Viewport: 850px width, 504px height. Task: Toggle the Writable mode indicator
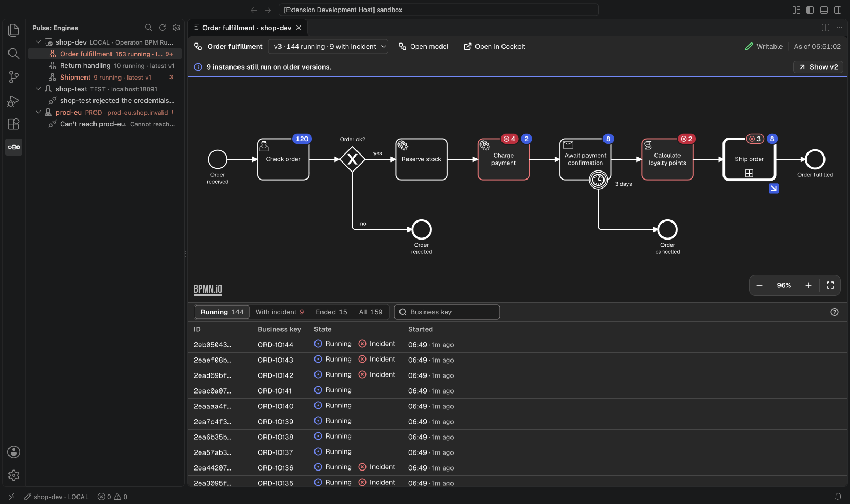tap(764, 47)
